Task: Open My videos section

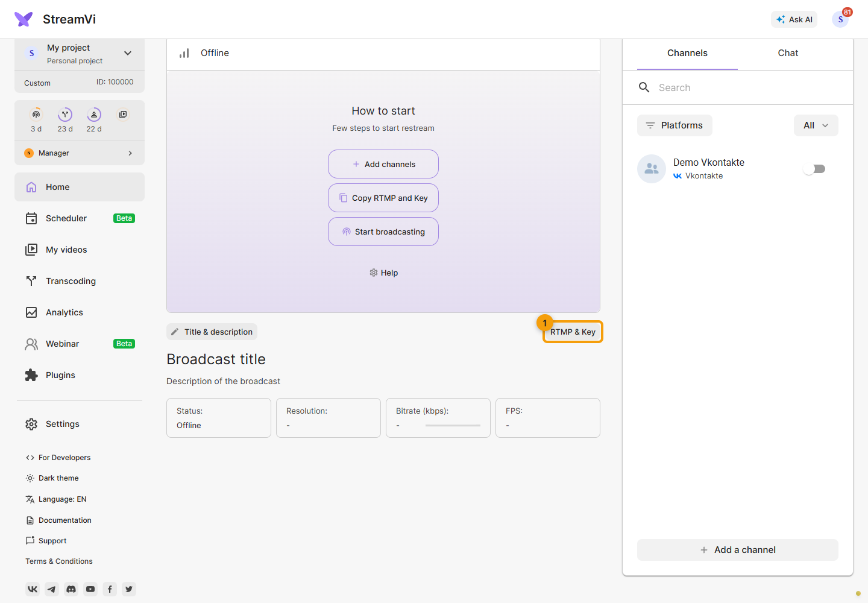Action: (80, 250)
